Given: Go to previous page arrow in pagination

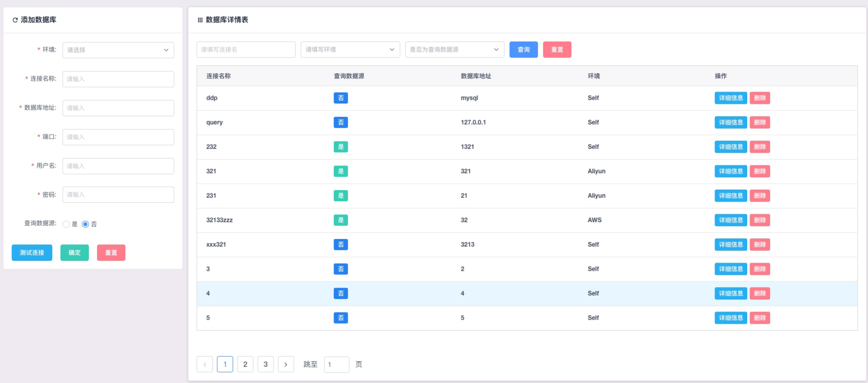Looking at the screenshot, I should pos(205,364).
